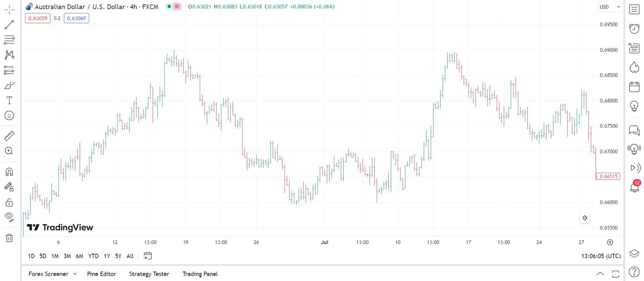Open timezone settings via the UTC clock
This screenshot has width=644, height=281.
601,256
